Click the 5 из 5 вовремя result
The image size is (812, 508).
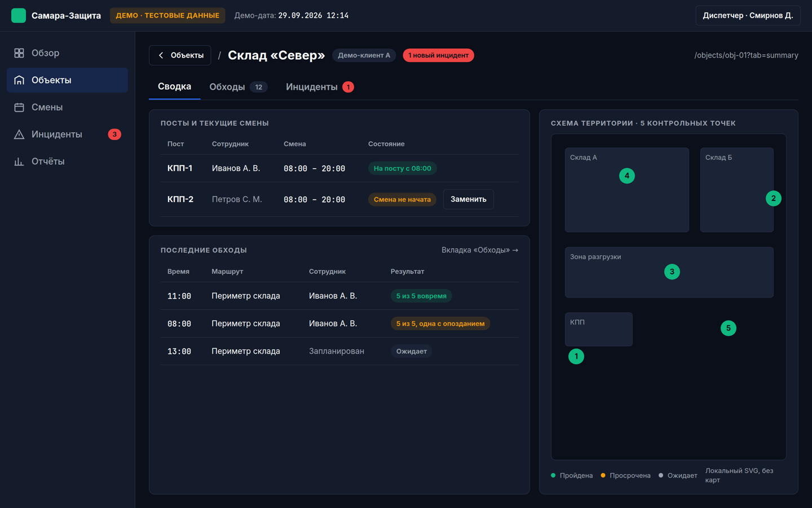[421, 296]
